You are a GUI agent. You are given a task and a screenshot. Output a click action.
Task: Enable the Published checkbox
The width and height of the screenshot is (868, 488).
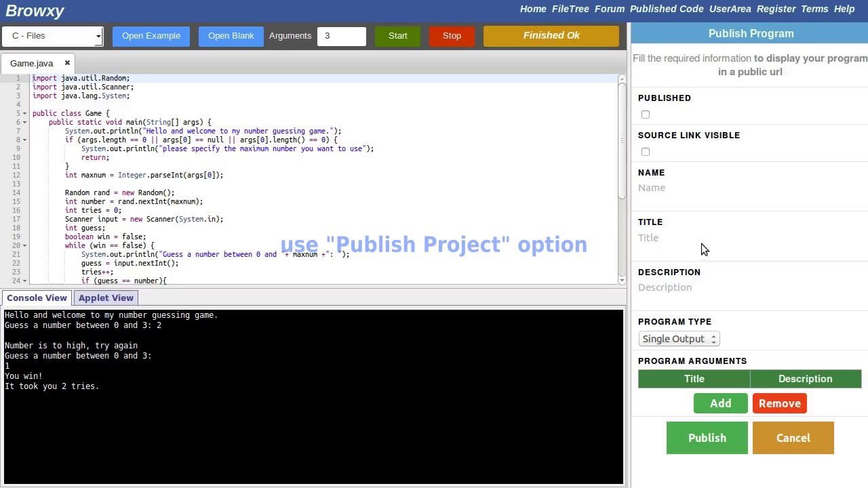(x=646, y=115)
